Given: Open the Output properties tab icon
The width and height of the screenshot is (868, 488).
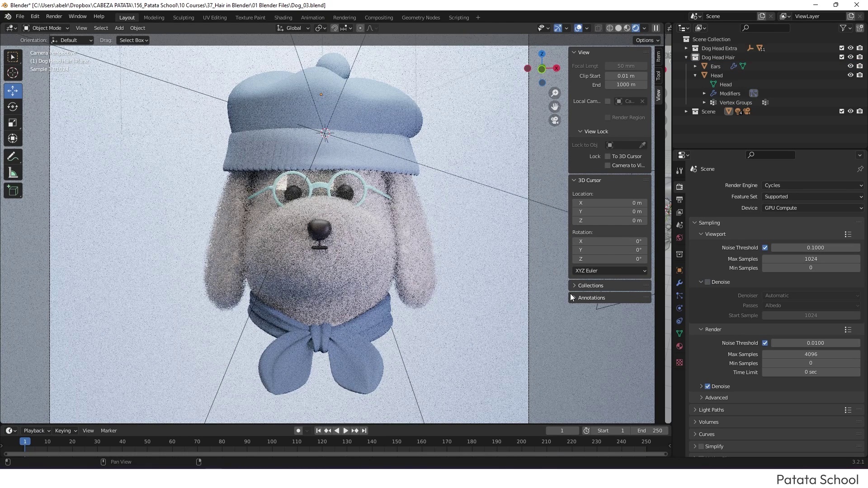Looking at the screenshot, I should point(679,199).
